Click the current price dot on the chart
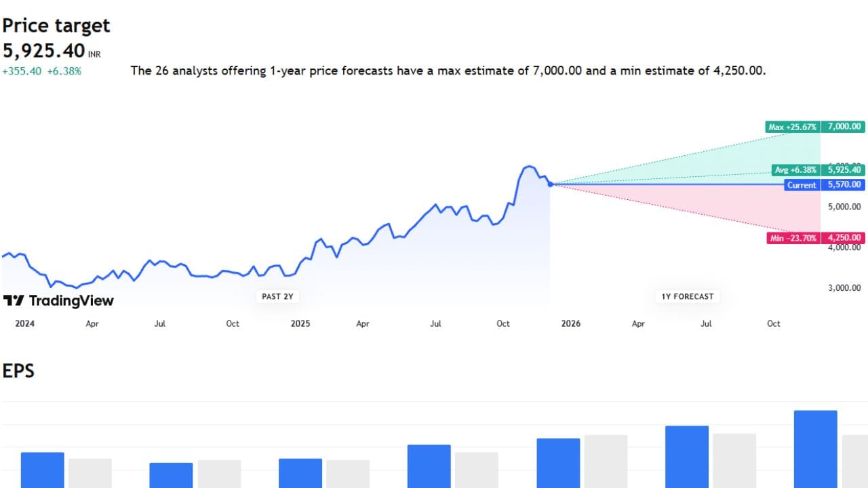Viewport: 868px width, 488px height. click(x=550, y=184)
